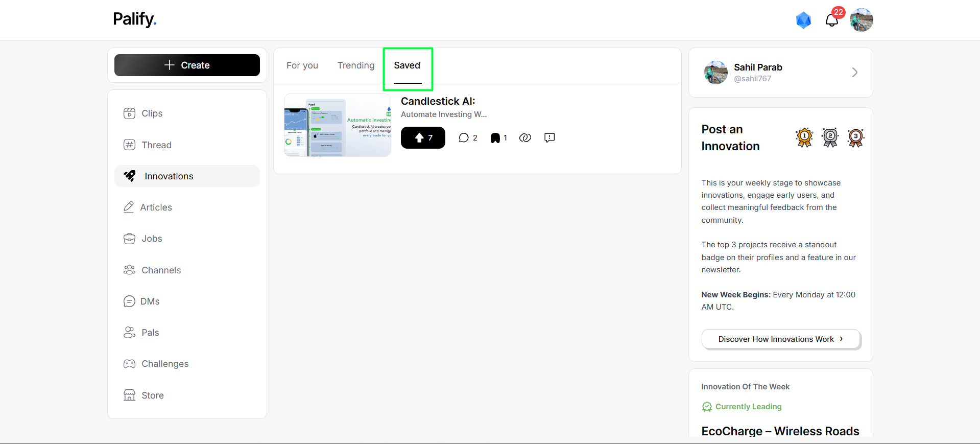This screenshot has height=444, width=980.
Task: Open the profile avatar in top bar
Action: pos(861,20)
